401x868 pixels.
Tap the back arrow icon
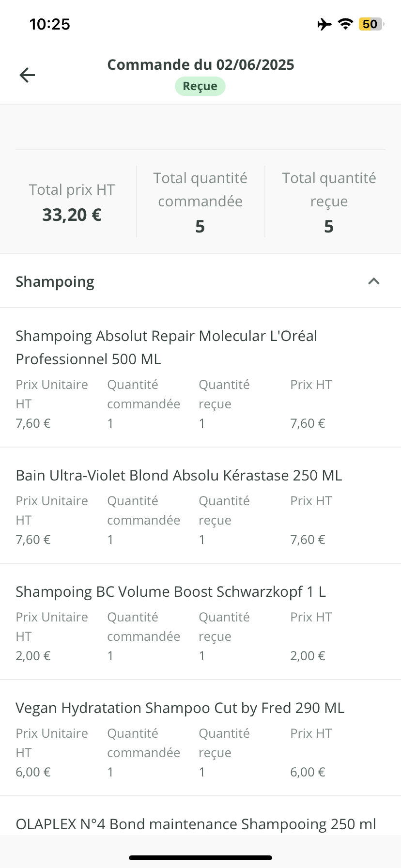pos(27,75)
